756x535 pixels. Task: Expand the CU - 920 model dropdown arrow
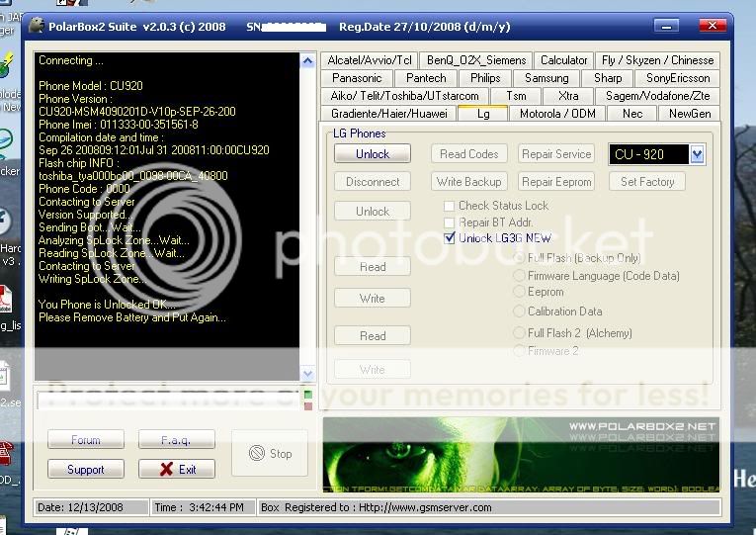click(697, 154)
